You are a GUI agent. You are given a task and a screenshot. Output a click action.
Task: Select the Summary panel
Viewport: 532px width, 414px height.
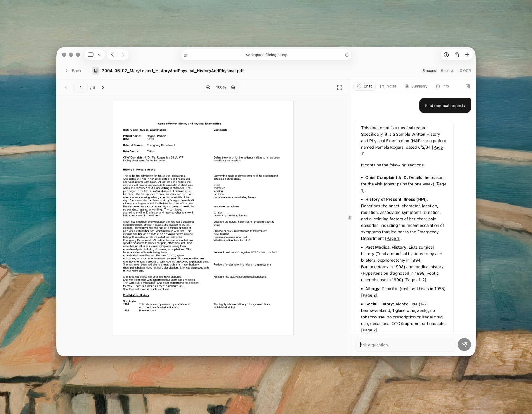[x=416, y=86]
